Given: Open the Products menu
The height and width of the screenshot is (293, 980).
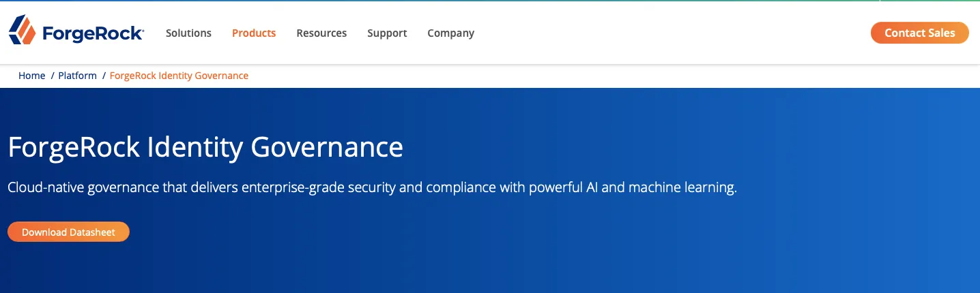Looking at the screenshot, I should click(x=254, y=33).
